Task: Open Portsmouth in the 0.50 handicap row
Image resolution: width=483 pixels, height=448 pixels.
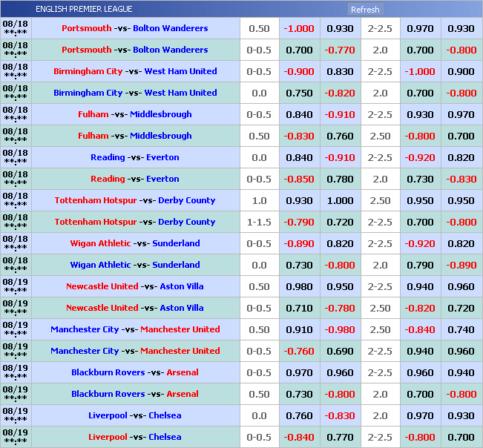Action: (x=86, y=28)
